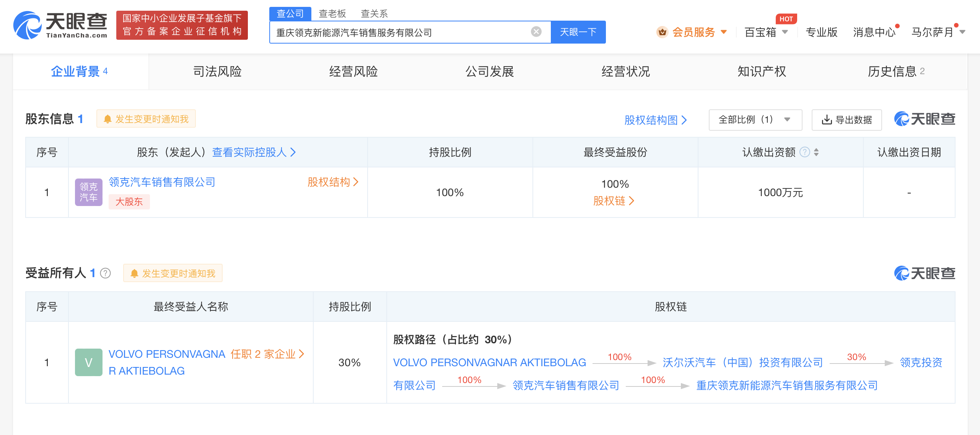Clear the search box with X icon
The height and width of the screenshot is (435, 980).
point(536,32)
